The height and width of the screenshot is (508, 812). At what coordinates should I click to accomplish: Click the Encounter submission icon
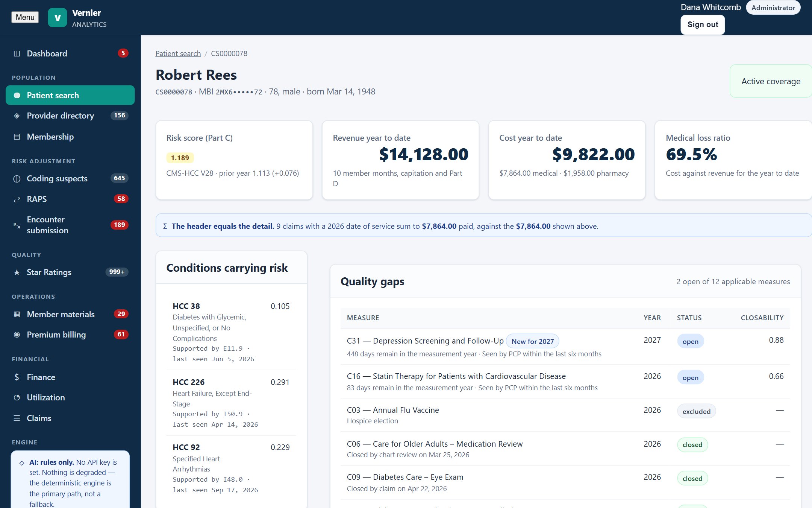[x=17, y=225]
